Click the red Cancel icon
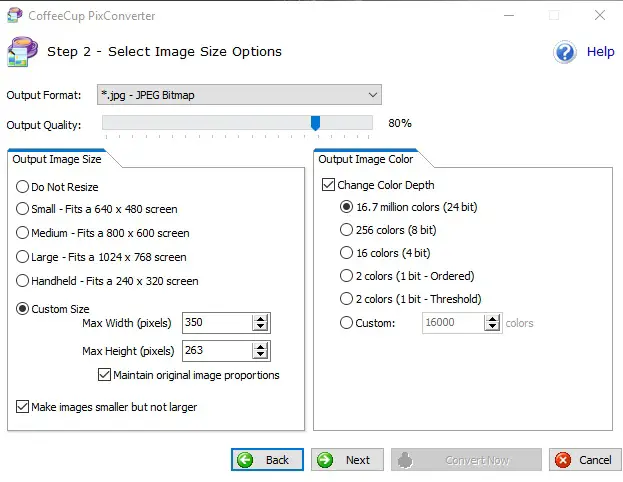Image resolution: width=623 pixels, height=482 pixels. point(563,460)
